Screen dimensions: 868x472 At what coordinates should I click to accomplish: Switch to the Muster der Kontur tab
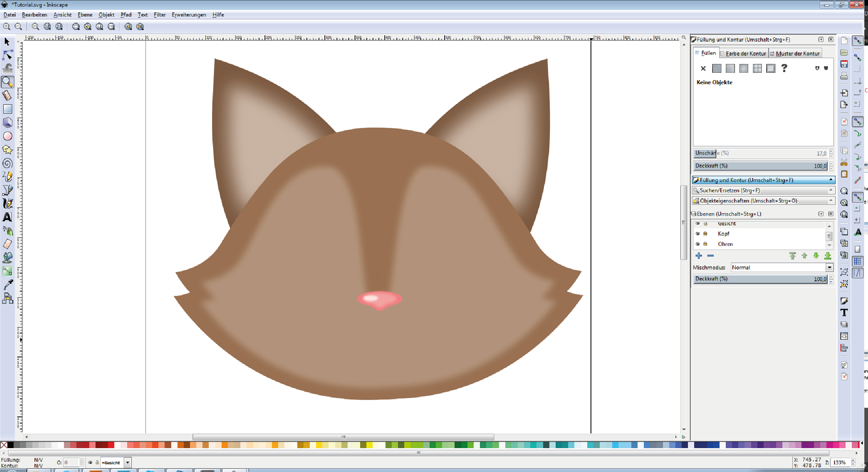point(795,53)
